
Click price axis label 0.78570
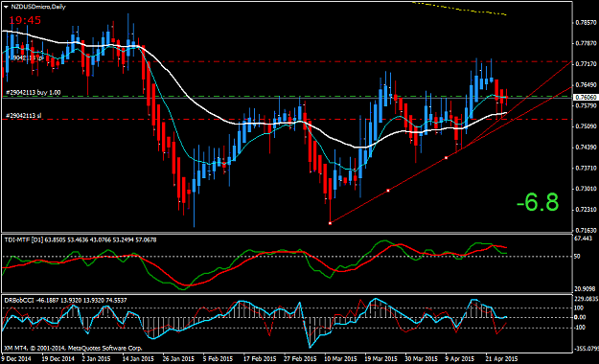(x=586, y=23)
